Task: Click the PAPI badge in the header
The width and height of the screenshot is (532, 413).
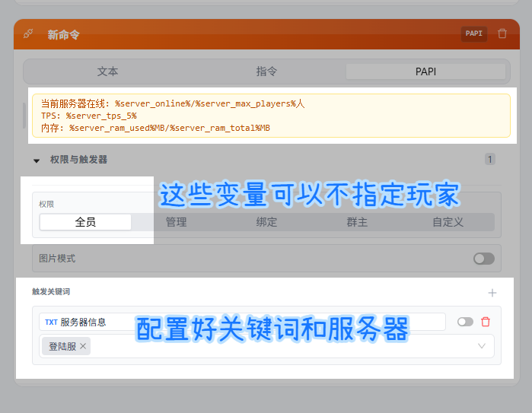Action: point(474,33)
